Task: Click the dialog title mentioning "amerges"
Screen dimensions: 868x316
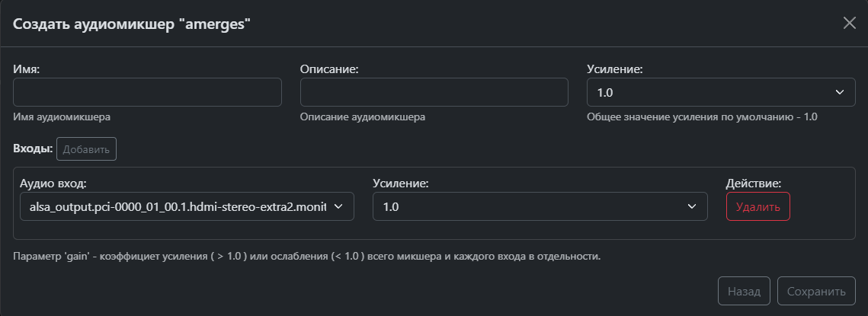Action: pos(132,24)
